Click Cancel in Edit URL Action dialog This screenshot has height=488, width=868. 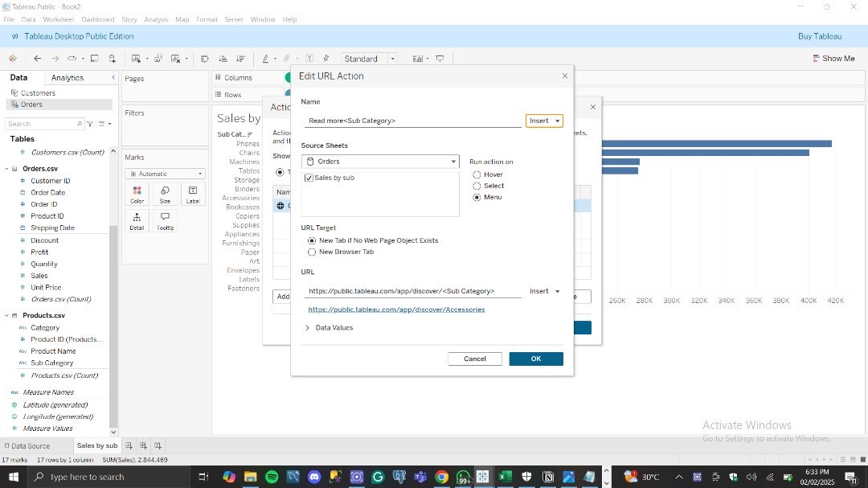(x=475, y=359)
